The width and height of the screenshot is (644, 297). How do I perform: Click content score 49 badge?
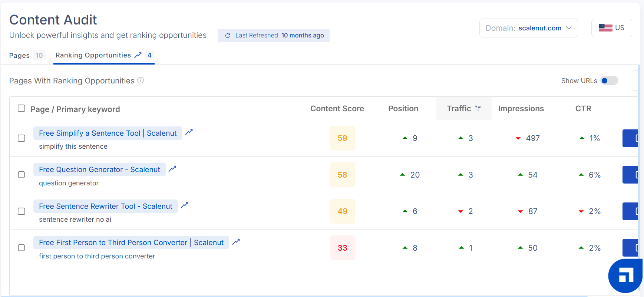click(343, 211)
